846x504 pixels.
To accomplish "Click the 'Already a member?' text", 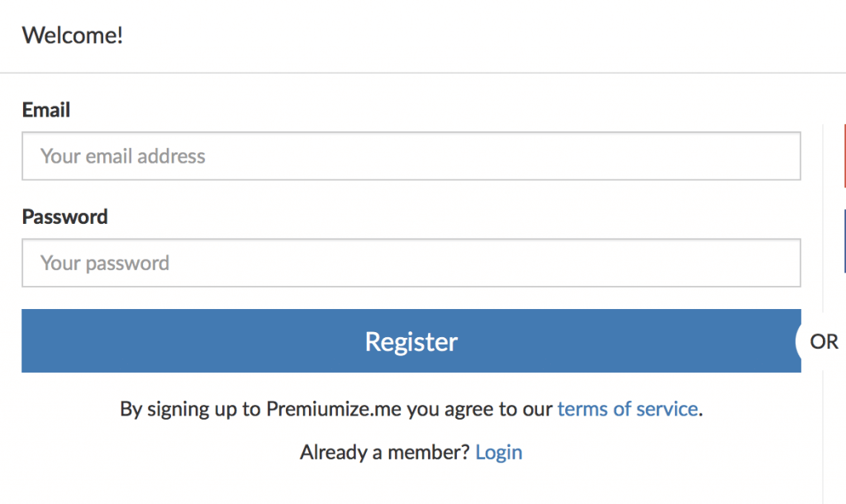I will point(385,452).
